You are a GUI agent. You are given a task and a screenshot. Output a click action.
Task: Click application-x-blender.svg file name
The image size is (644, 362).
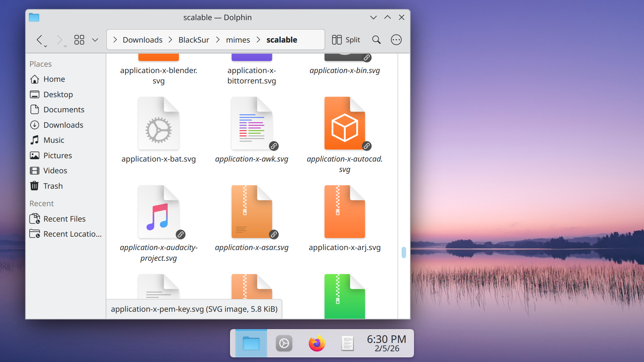(x=159, y=76)
